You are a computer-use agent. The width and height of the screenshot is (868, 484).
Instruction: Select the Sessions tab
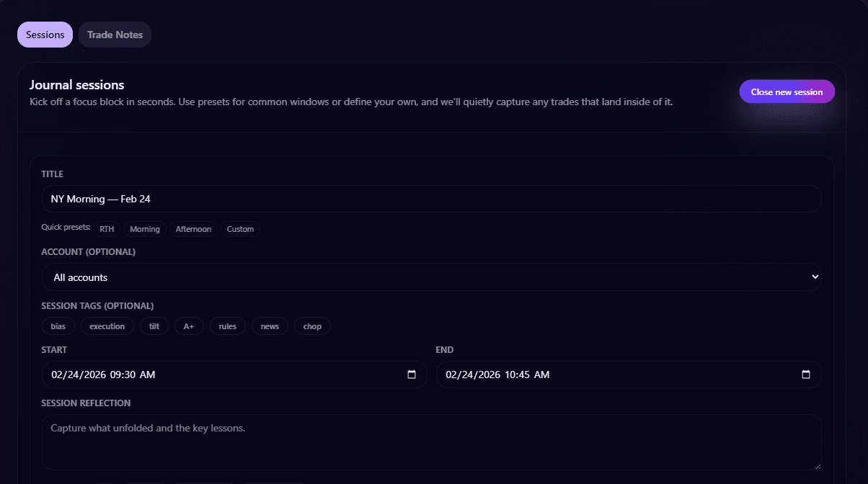tap(45, 35)
